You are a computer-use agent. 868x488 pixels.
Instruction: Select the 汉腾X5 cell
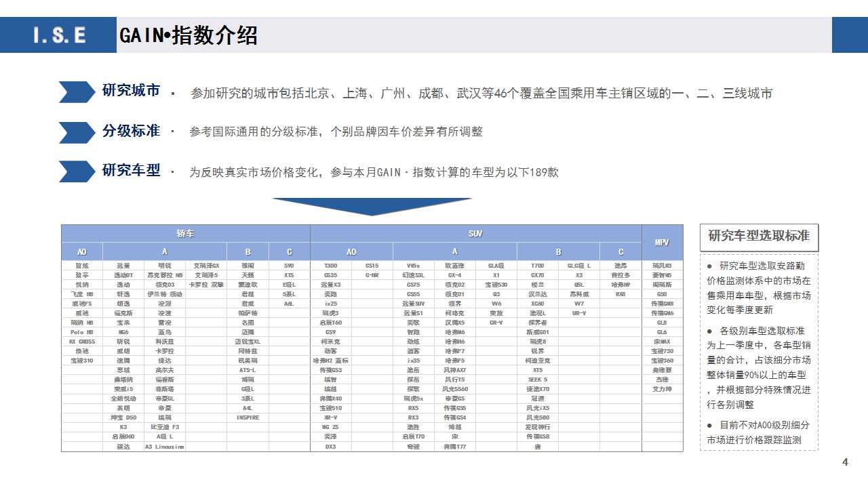point(455,323)
